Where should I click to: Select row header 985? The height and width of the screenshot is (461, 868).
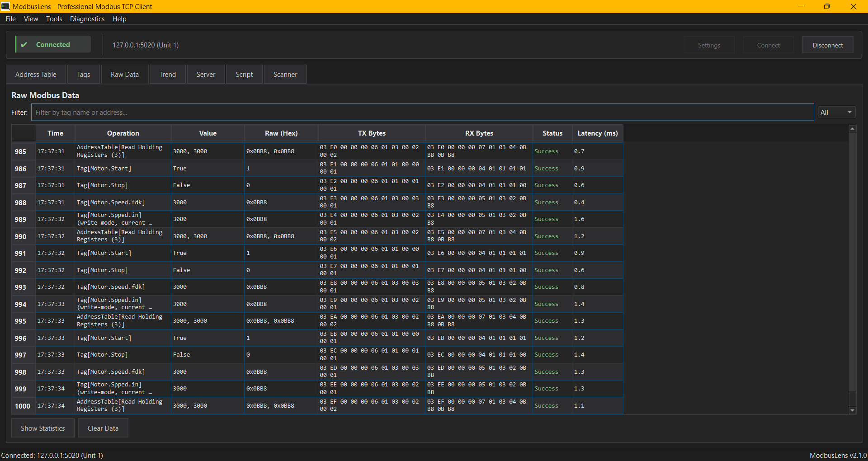point(23,151)
